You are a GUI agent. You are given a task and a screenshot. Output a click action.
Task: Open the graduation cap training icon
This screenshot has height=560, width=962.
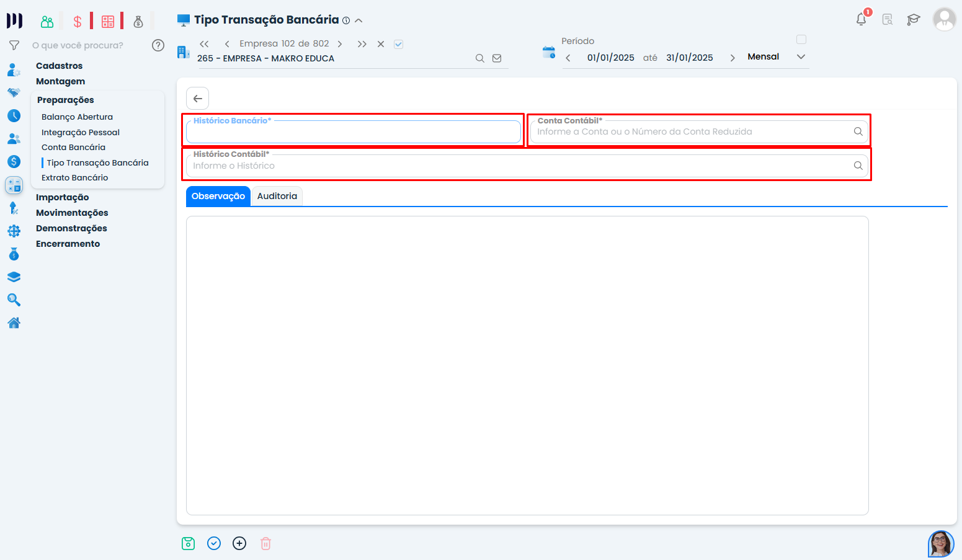click(x=913, y=19)
